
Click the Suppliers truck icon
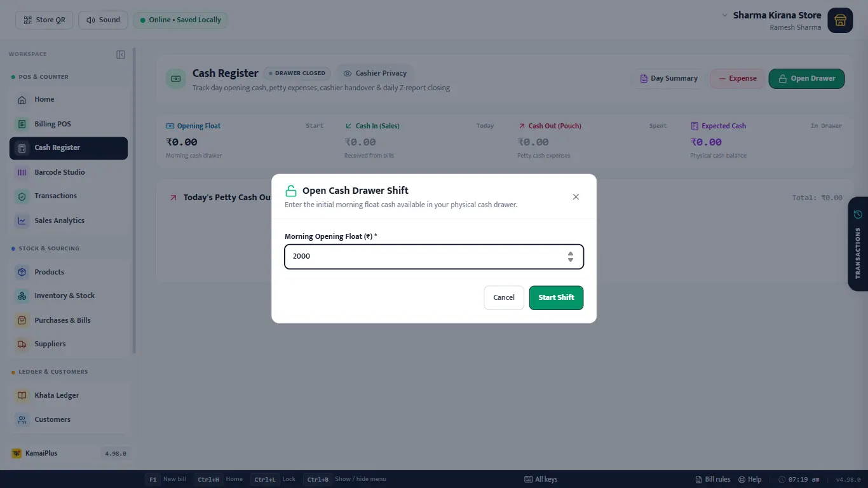[x=22, y=344]
